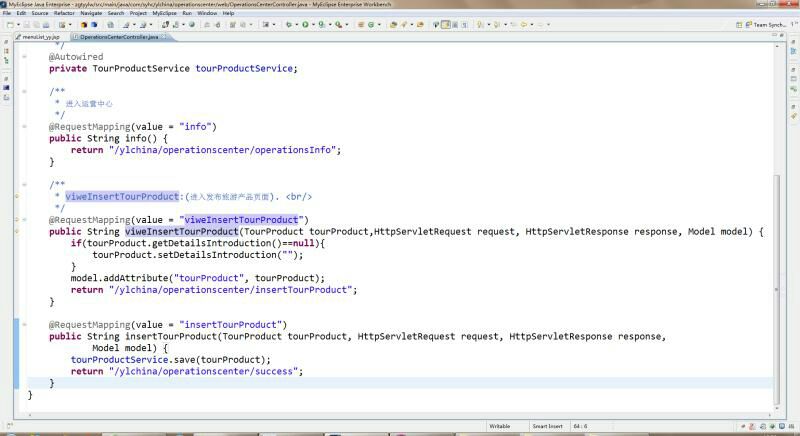Click the Debug bug icon in the toolbar
This screenshot has height=436, width=800.
(289, 24)
